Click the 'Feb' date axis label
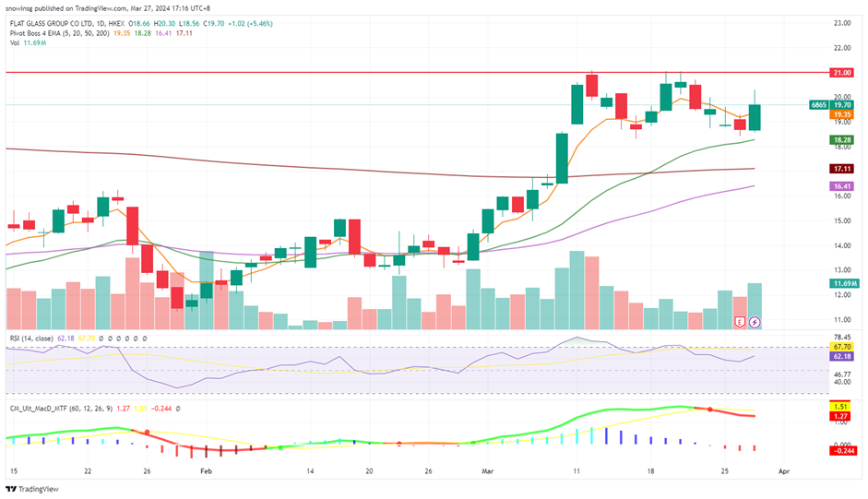The image size is (868, 499). click(206, 471)
